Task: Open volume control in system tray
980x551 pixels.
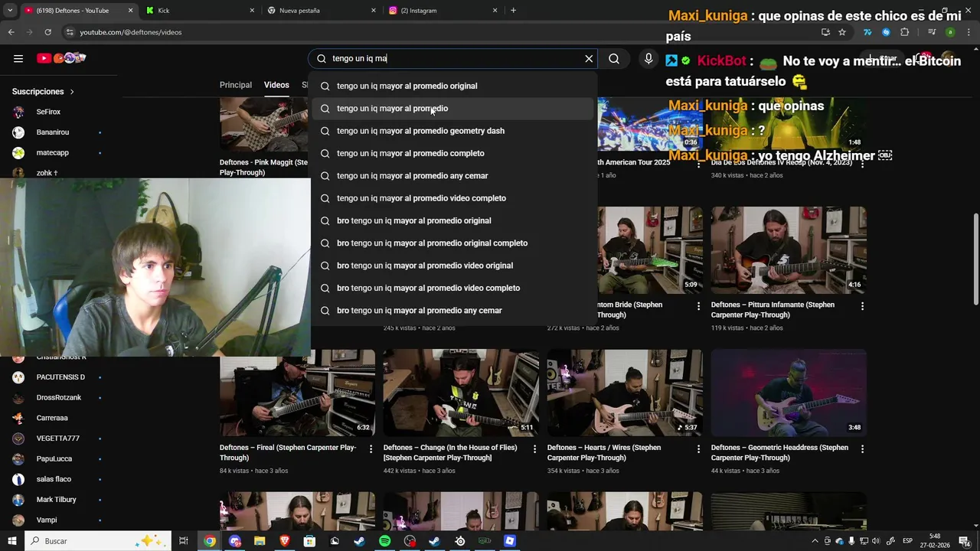Action: click(x=875, y=541)
